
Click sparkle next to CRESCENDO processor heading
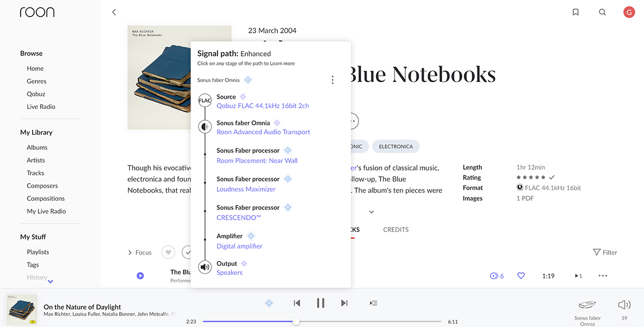coord(288,207)
